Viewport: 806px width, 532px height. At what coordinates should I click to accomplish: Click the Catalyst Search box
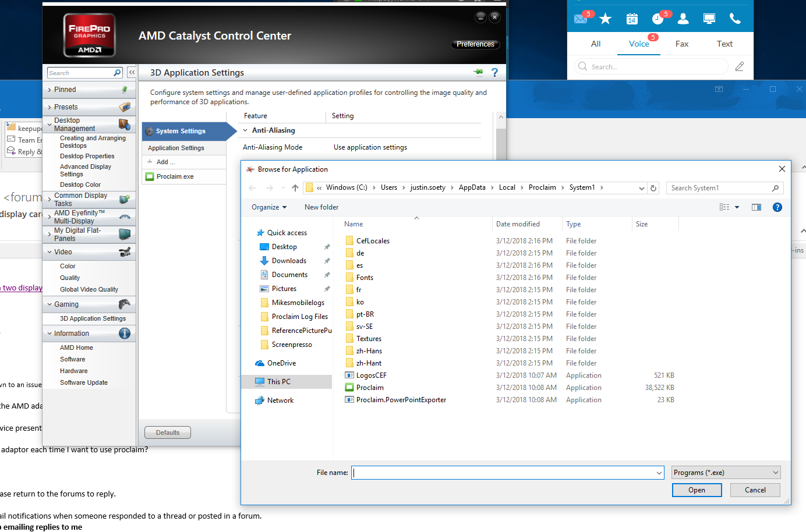(85, 73)
